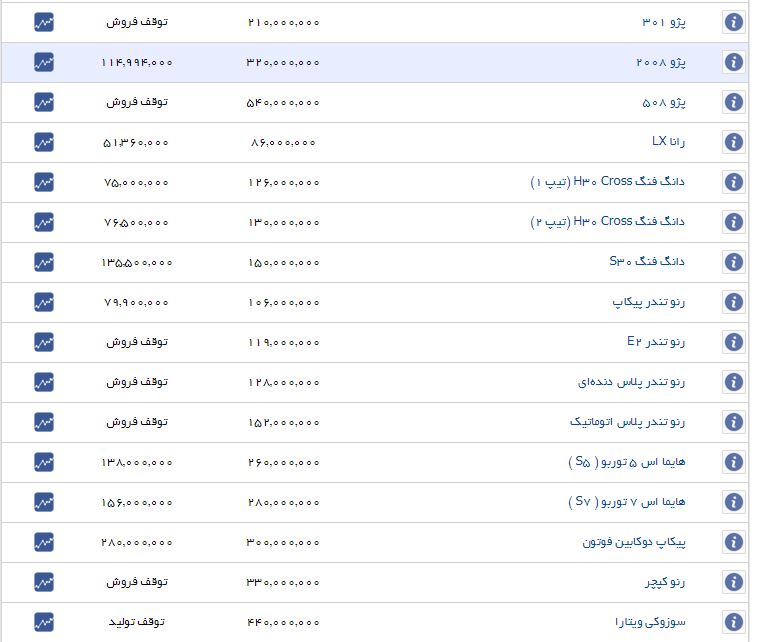The image size is (758, 642).
Task: Click توقف فروش status for رنو کپچر
Action: [x=137, y=582]
